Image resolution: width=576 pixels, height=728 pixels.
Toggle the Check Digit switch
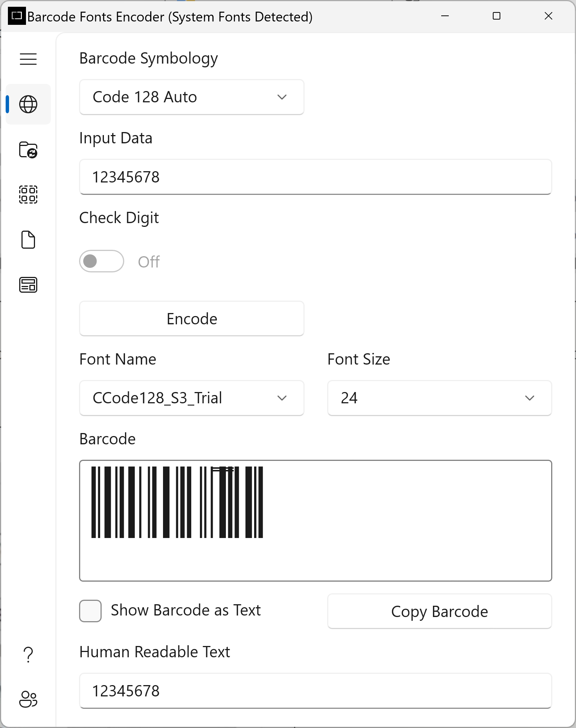click(x=102, y=261)
